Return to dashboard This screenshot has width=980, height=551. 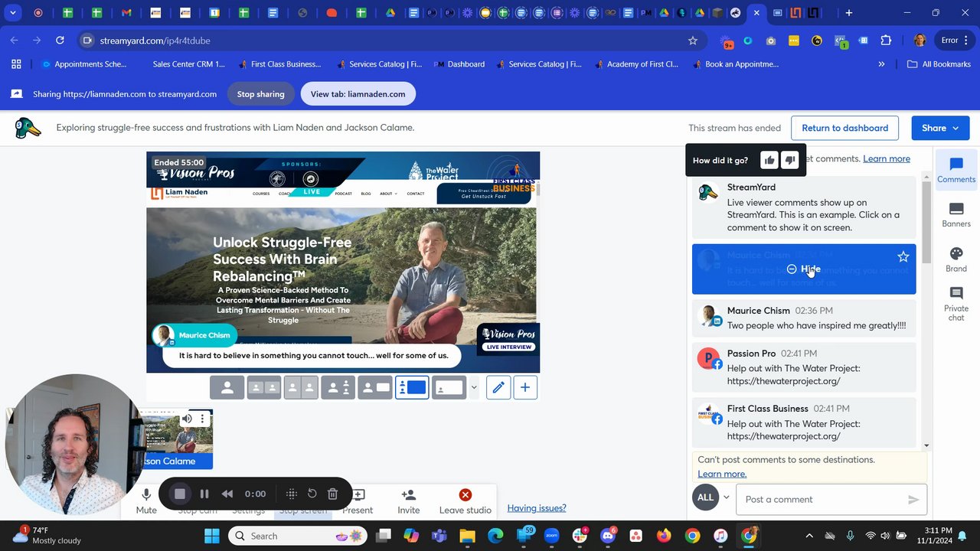(845, 128)
